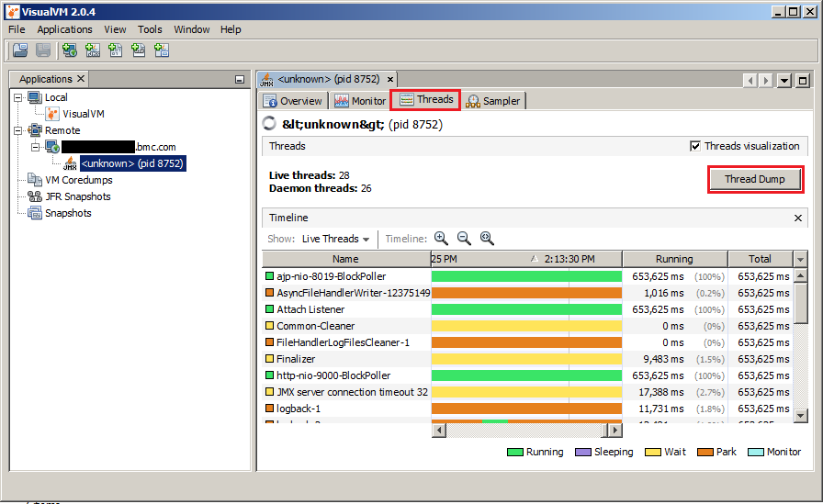Open the View menu
823x504 pixels.
pos(115,29)
